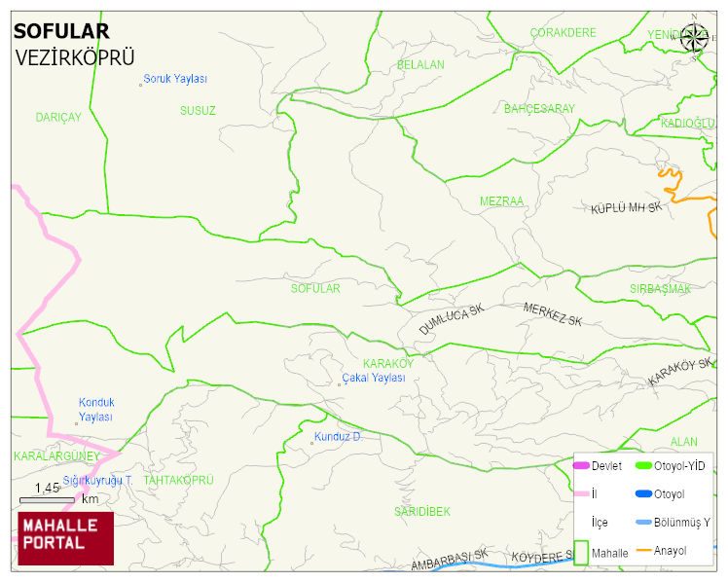Click the İl pink legend swatch
This screenshot has width=728, height=582.
click(x=581, y=493)
